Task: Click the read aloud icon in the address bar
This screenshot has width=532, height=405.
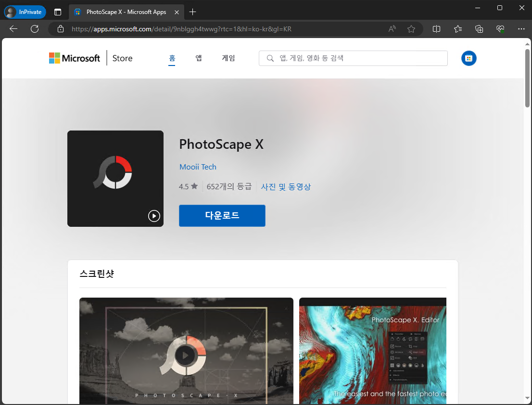Action: [392, 29]
